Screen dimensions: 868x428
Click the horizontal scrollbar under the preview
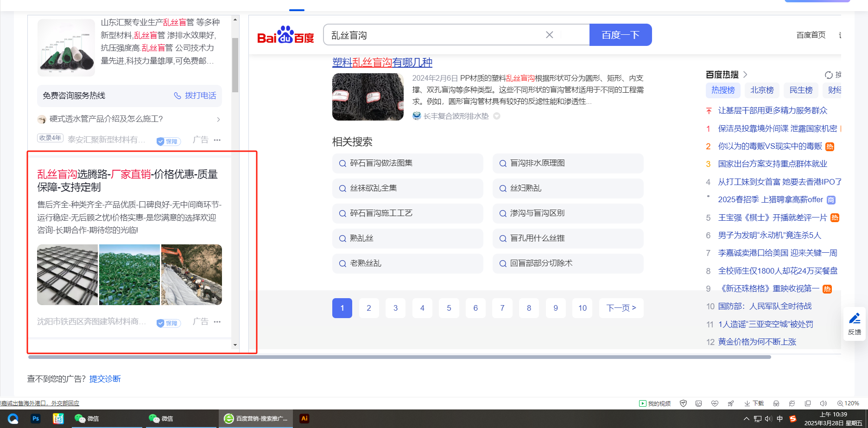[399, 357]
